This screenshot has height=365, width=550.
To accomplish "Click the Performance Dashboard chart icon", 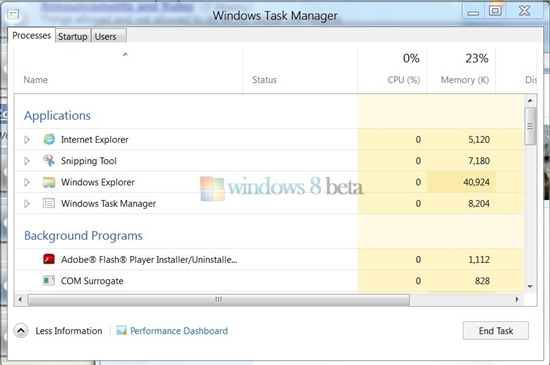I will coord(121,330).
